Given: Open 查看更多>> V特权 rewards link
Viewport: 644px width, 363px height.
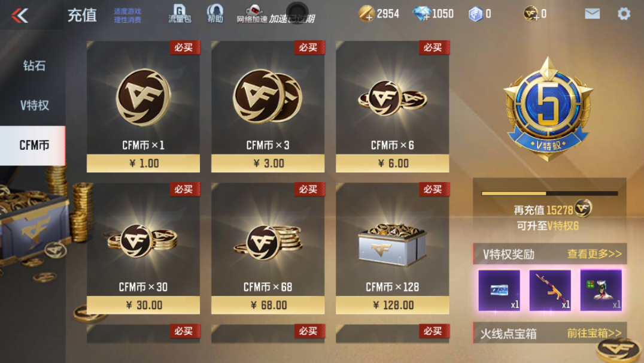Looking at the screenshot, I should point(594,254).
